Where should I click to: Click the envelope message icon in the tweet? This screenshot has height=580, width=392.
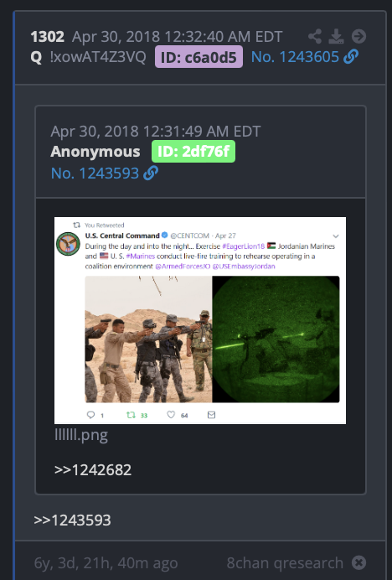coord(211,415)
